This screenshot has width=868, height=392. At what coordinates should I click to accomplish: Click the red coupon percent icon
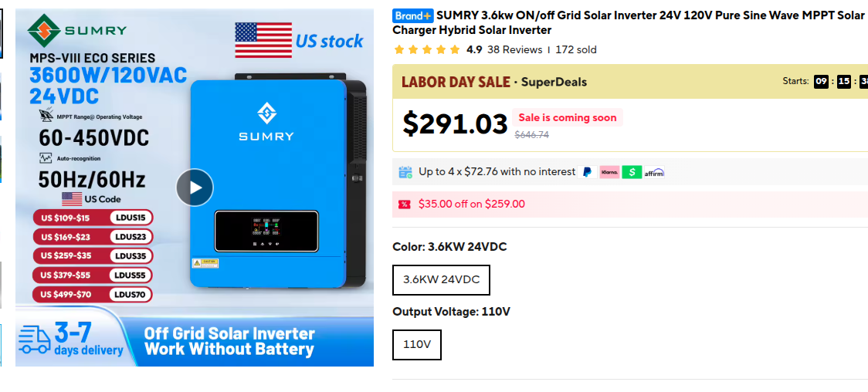405,204
